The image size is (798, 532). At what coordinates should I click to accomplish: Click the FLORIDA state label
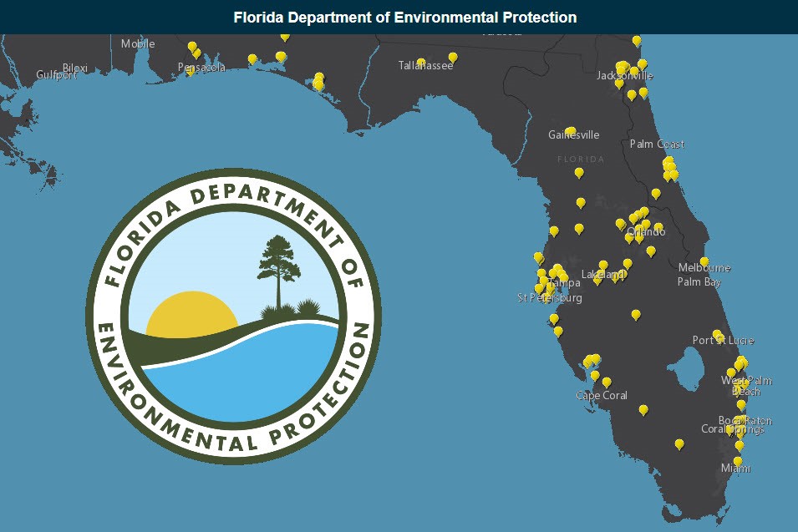pos(581,160)
